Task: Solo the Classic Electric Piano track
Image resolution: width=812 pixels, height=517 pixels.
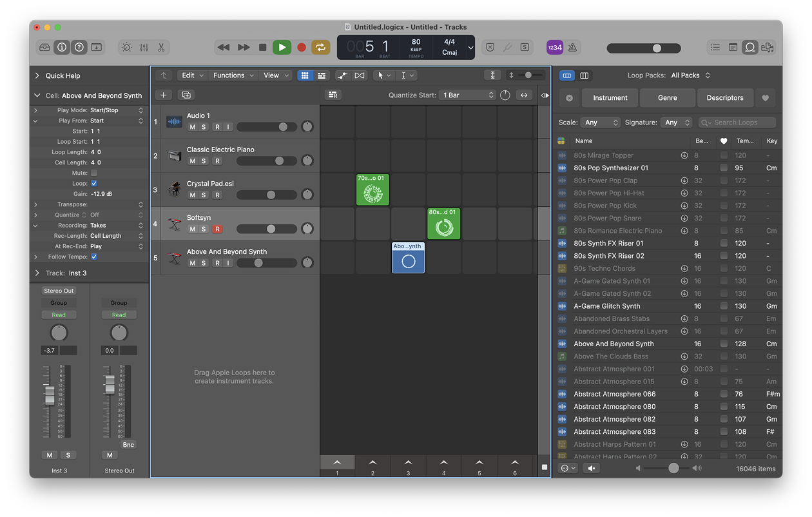Action: point(204,161)
